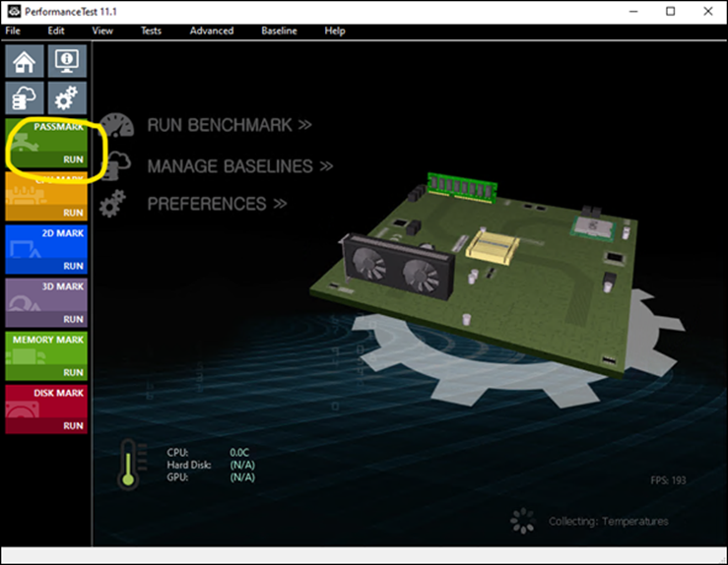Run the PassMark full test tile
This screenshot has width=728, height=565.
pos(46,144)
